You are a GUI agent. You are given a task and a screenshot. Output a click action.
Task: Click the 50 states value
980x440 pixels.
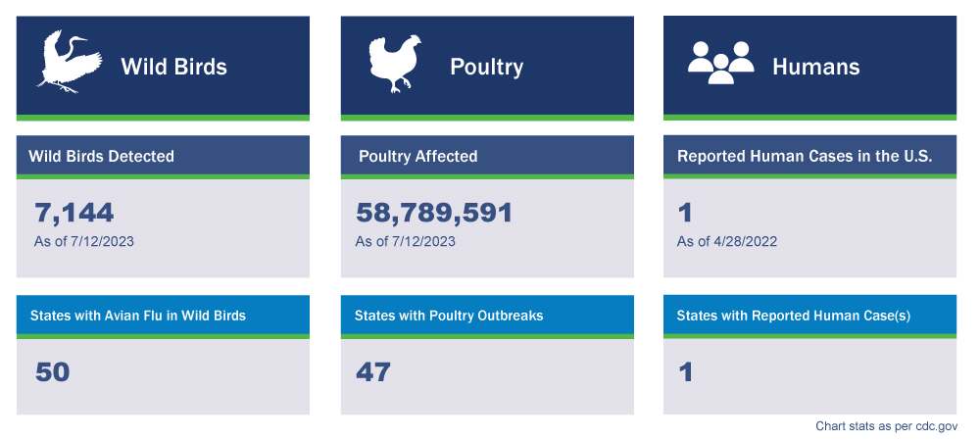[x=53, y=372]
